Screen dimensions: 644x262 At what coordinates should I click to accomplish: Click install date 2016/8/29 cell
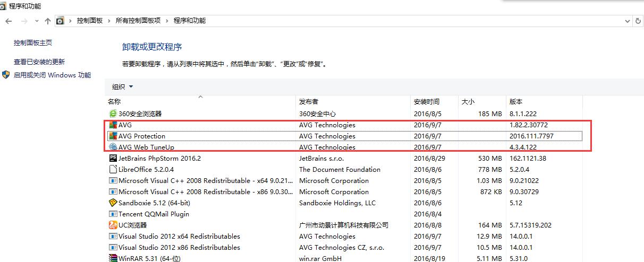tap(429, 159)
